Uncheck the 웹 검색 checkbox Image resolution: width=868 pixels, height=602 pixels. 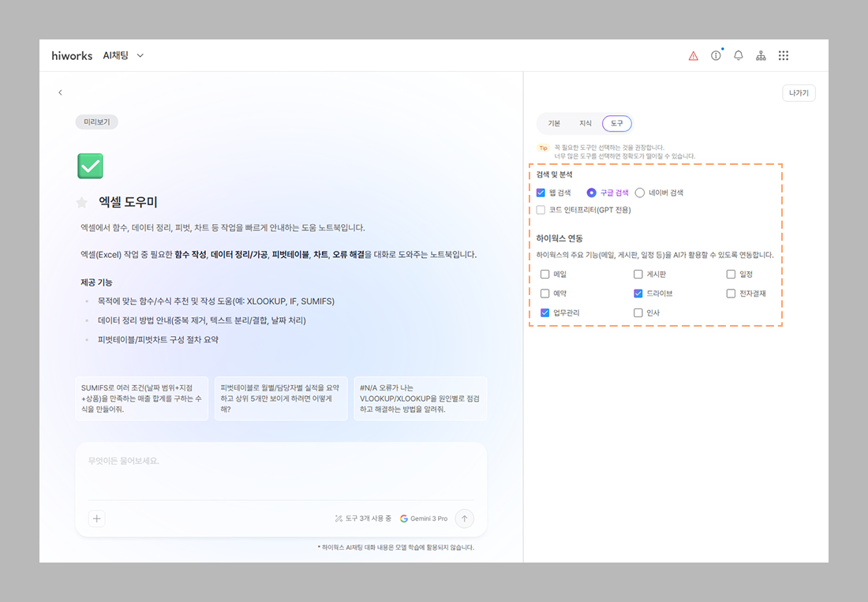tap(541, 193)
